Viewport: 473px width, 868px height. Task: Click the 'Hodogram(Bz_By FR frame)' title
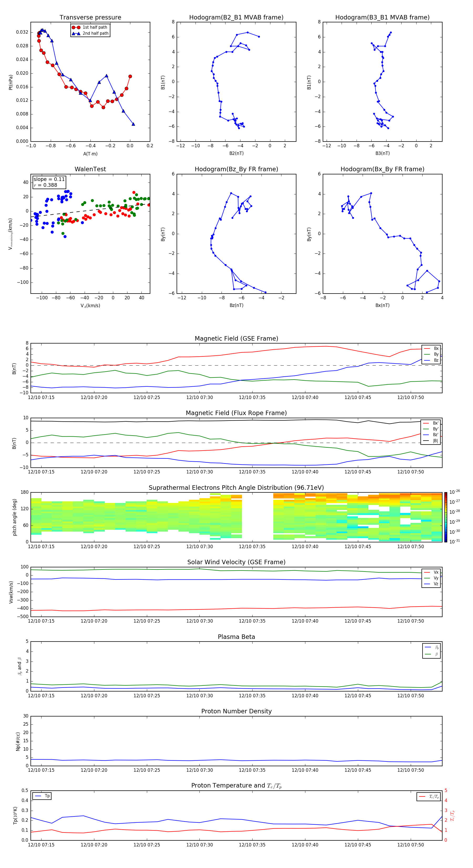click(x=236, y=169)
